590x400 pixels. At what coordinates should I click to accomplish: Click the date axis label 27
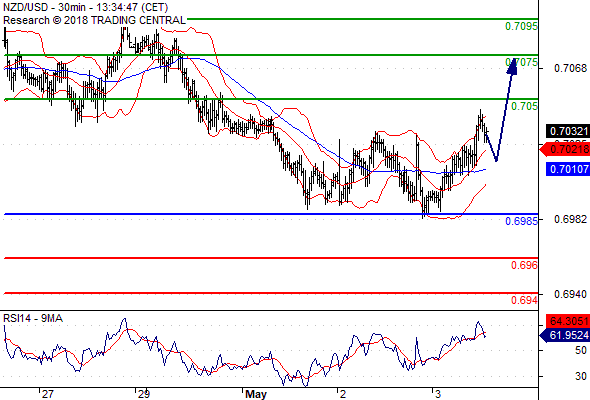click(x=47, y=394)
